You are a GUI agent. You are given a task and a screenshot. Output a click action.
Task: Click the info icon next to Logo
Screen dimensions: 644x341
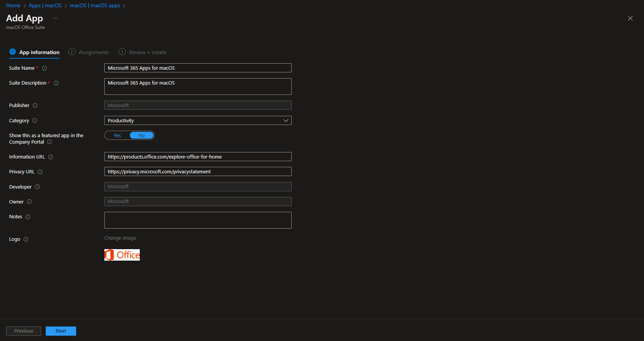click(26, 239)
